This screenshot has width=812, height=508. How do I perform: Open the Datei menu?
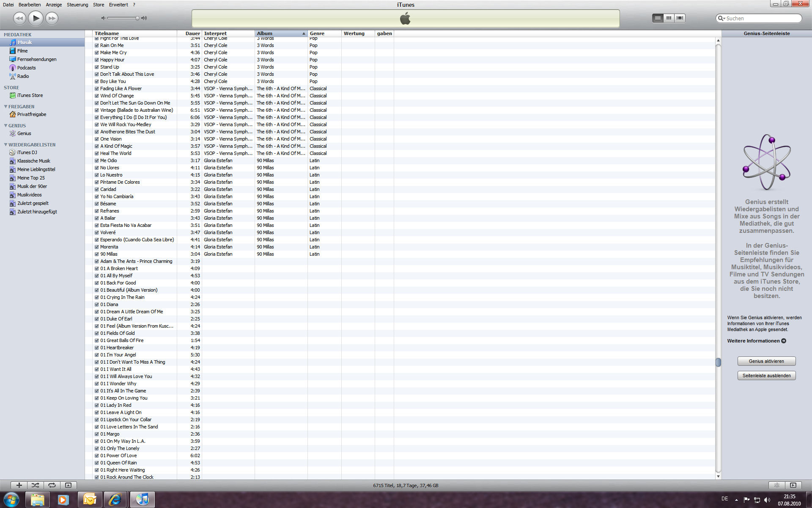point(8,5)
